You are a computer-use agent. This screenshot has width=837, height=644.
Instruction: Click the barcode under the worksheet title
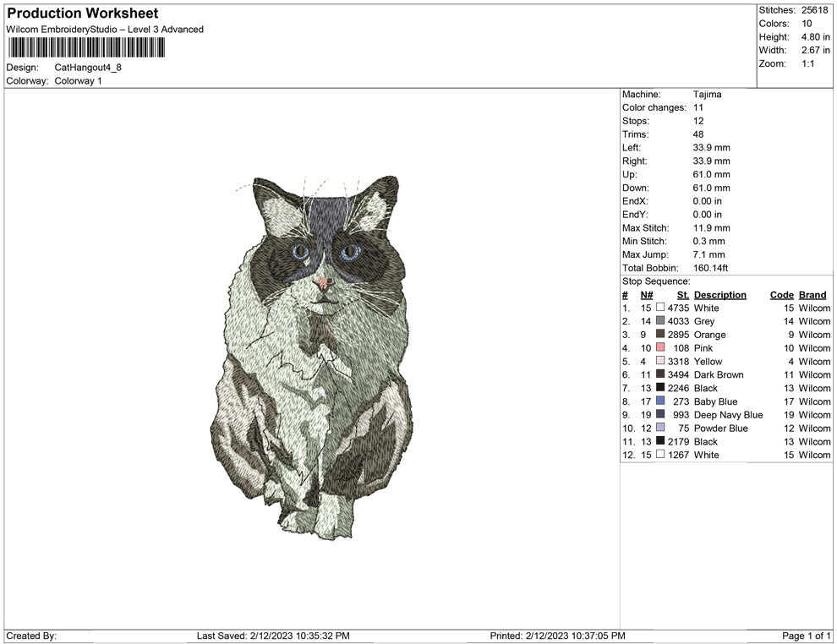click(86, 48)
